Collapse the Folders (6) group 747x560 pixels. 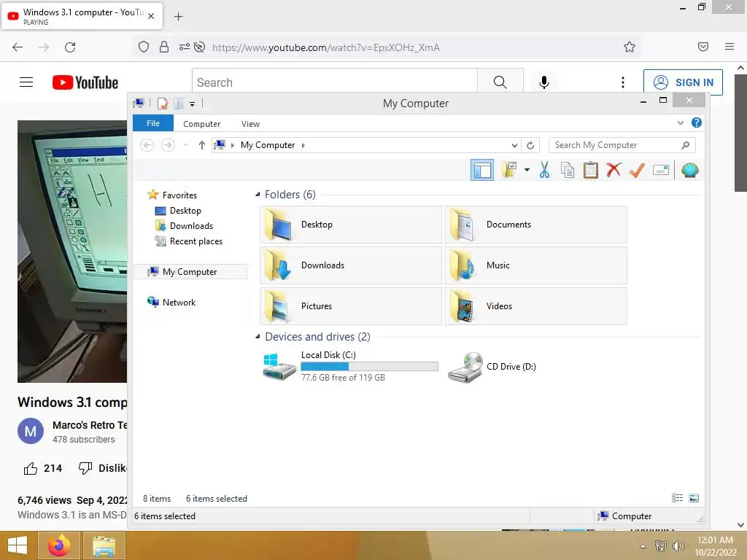click(x=258, y=194)
